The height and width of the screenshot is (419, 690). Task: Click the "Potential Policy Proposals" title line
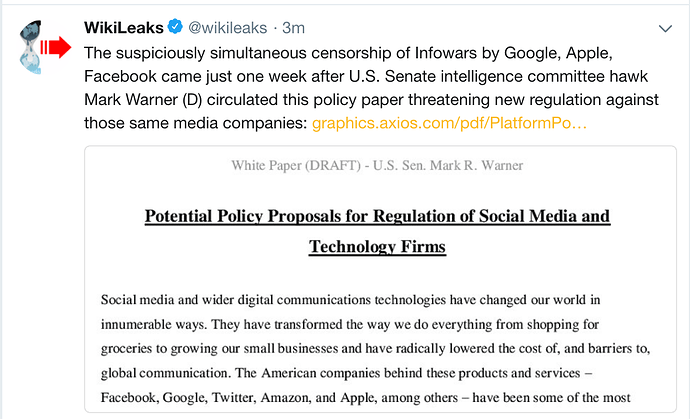(x=377, y=216)
